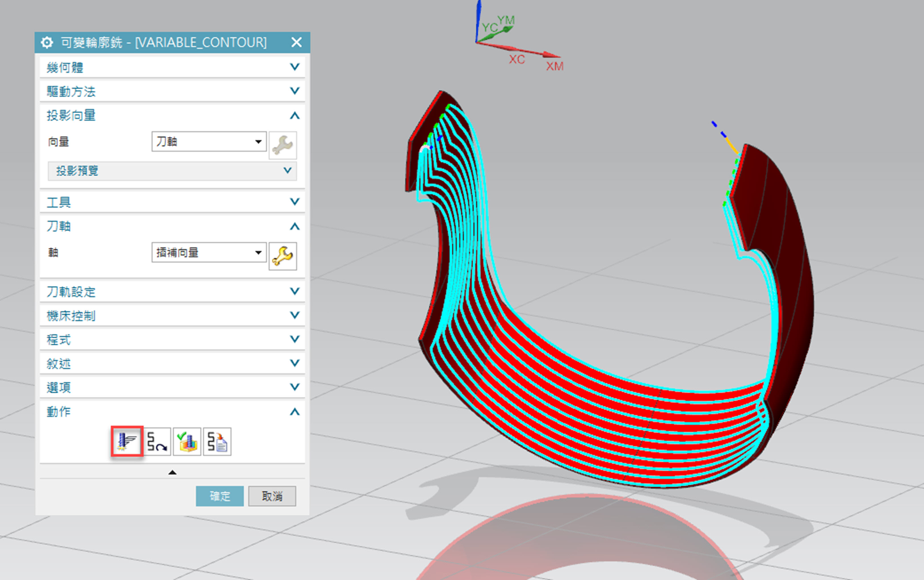Click the XM axis label

pos(555,66)
